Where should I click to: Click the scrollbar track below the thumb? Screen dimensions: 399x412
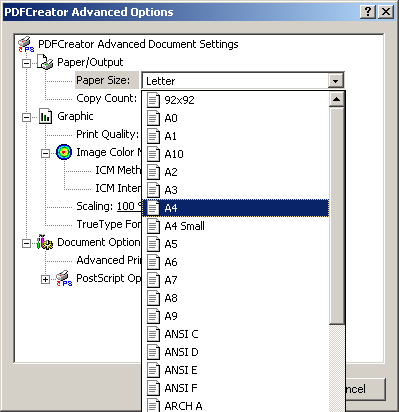click(x=336, y=368)
